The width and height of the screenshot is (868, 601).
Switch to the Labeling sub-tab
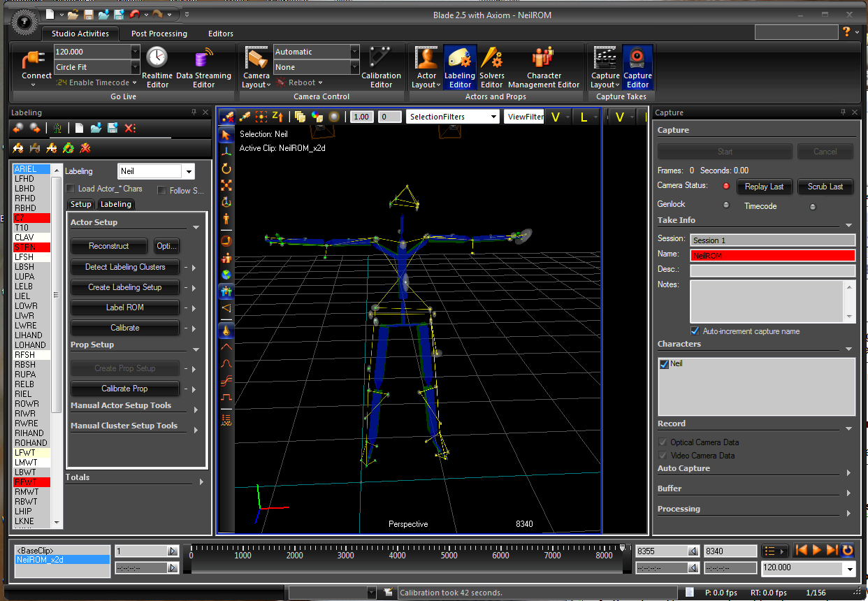pyautogui.click(x=116, y=204)
